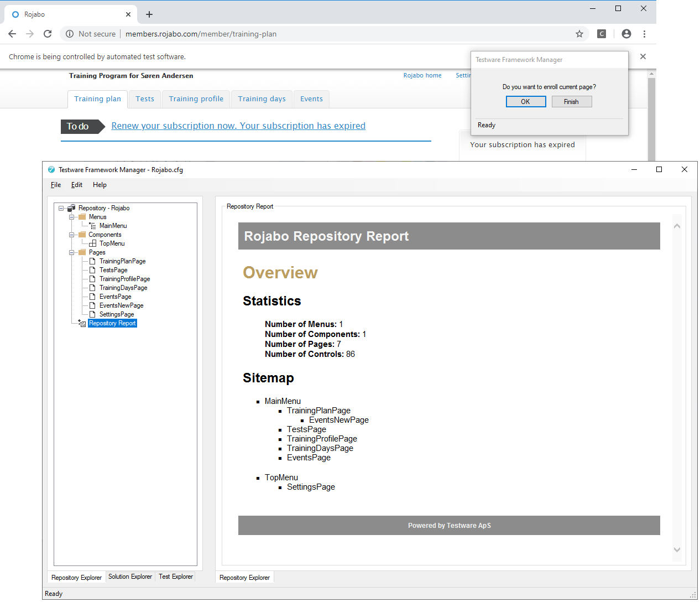
Task: Open the Chrome three-dot menu
Action: tap(644, 34)
